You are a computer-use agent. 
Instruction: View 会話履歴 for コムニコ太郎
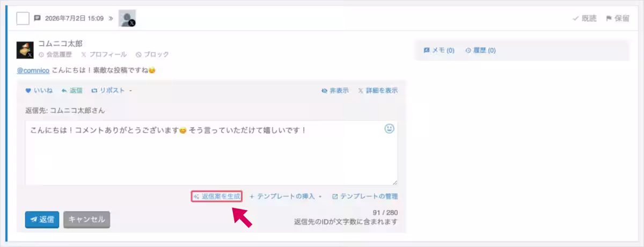point(55,54)
